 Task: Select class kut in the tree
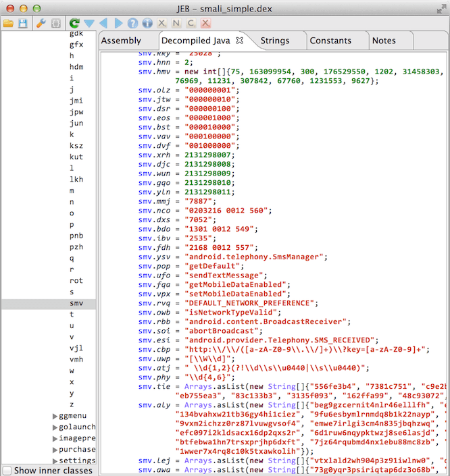coord(76,157)
